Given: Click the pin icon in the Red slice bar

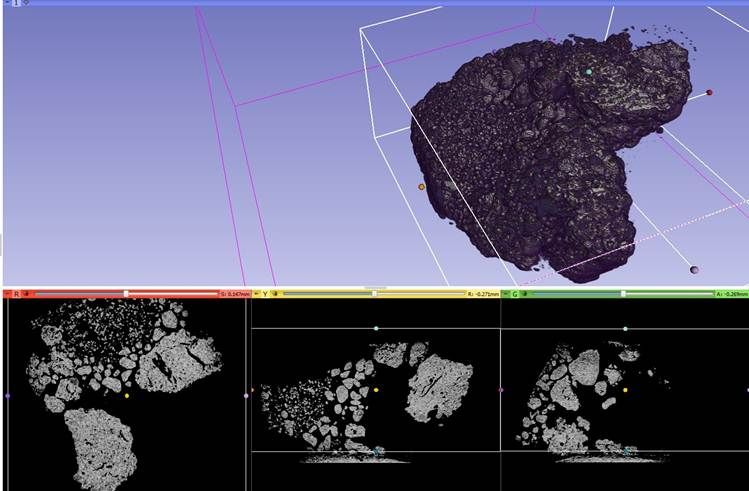Looking at the screenshot, I should [7, 294].
